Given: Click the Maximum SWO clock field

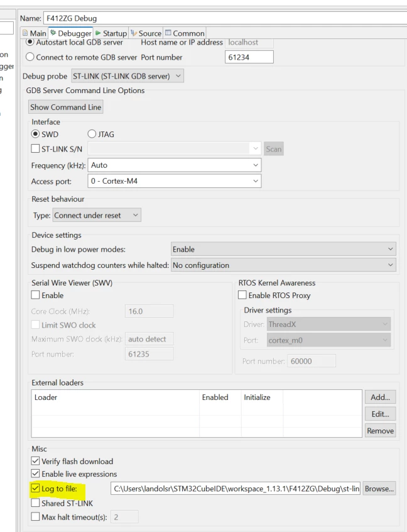Looking at the screenshot, I should click(149, 339).
